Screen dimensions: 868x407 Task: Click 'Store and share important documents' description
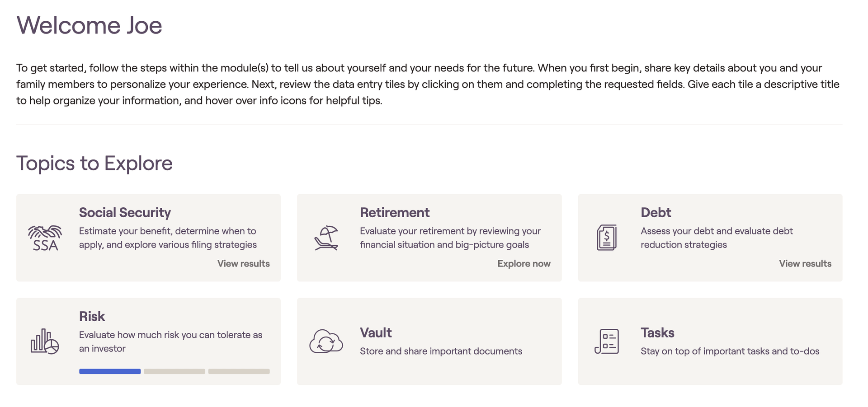coord(441,351)
